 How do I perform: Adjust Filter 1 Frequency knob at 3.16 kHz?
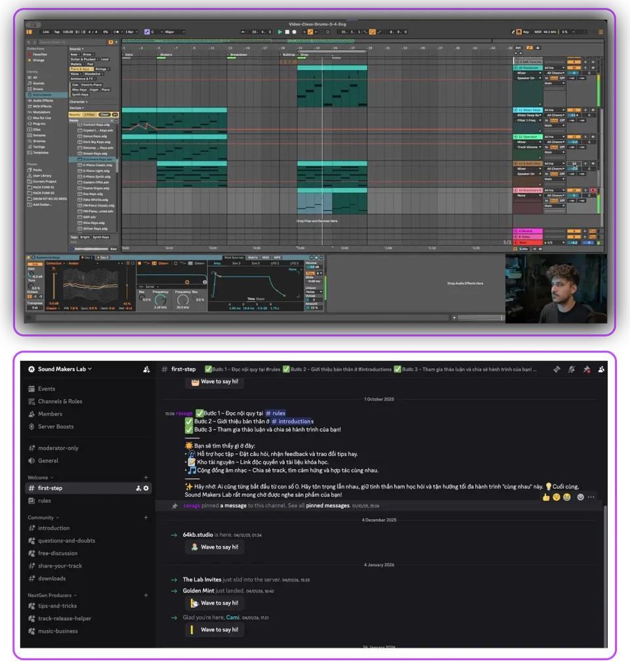pos(160,299)
